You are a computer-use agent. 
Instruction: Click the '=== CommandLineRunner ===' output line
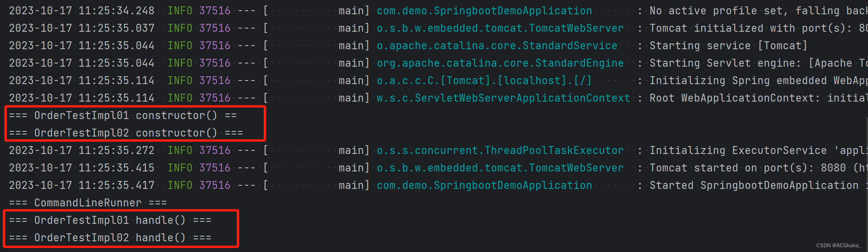pyautogui.click(x=88, y=203)
